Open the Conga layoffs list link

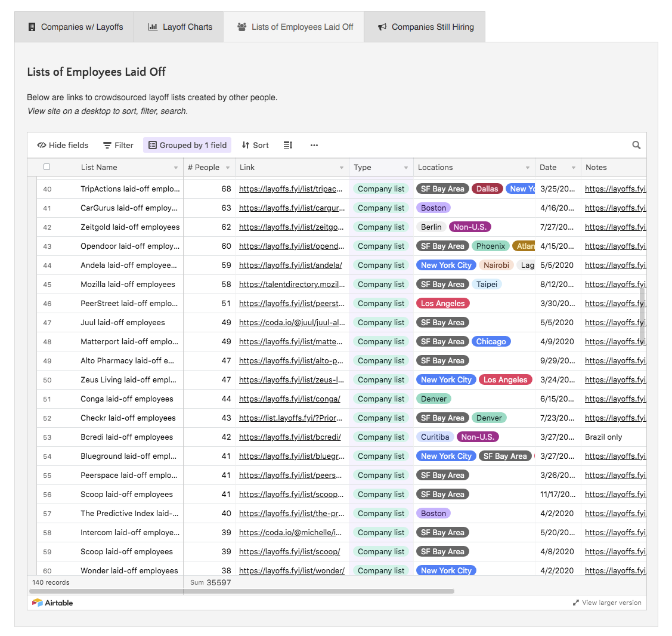290,399
